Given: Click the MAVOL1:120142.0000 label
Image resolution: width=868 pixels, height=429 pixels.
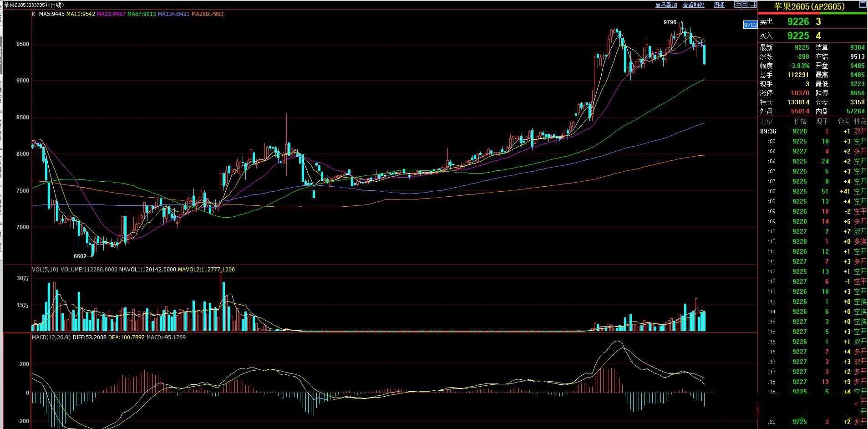Looking at the screenshot, I should click(x=147, y=270).
